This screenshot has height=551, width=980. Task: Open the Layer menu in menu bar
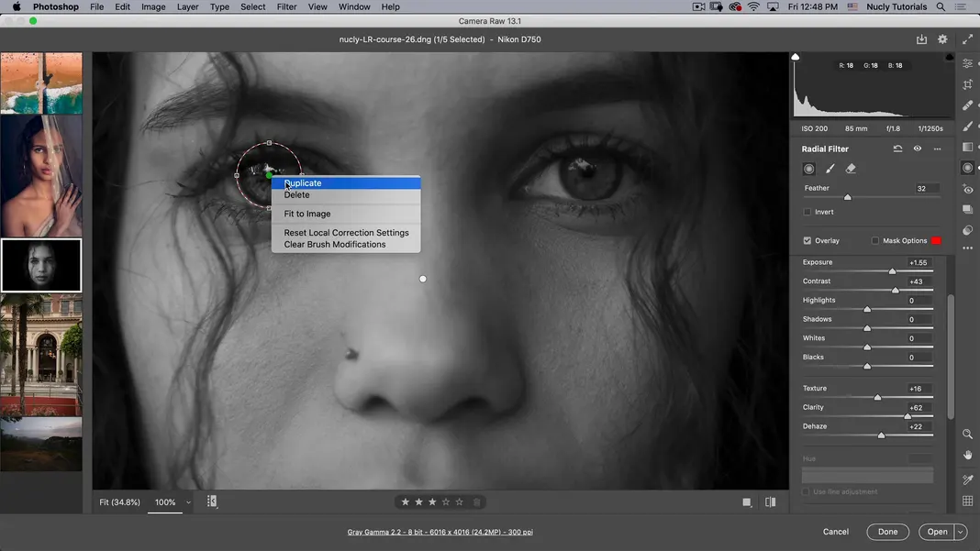point(187,6)
